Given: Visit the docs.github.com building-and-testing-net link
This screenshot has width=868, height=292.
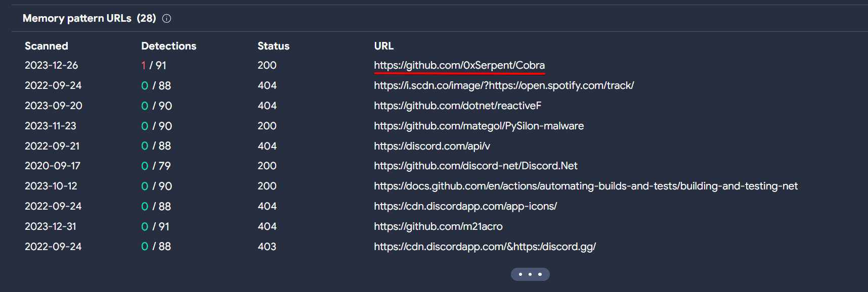Looking at the screenshot, I should (x=585, y=186).
